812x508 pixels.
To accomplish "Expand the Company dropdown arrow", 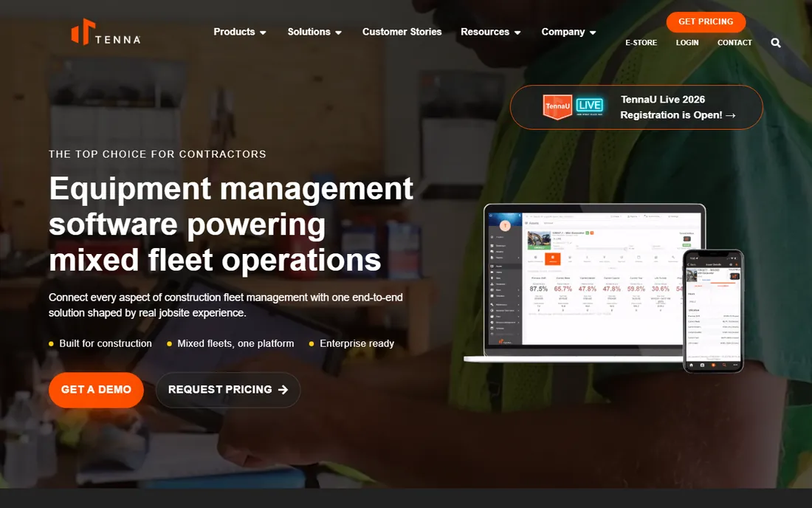I will tap(593, 32).
